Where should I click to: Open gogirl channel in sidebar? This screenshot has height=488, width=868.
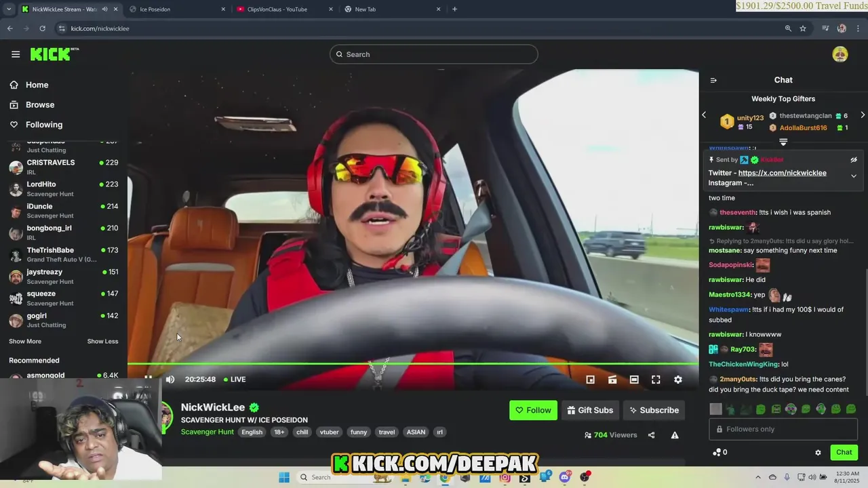coord(64,320)
